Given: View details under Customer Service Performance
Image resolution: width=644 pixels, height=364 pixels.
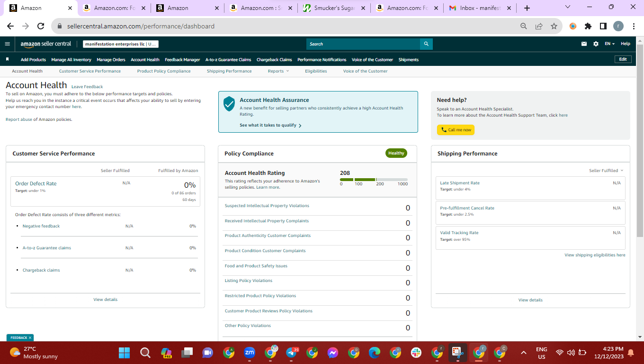Looking at the screenshot, I should 106,300.
